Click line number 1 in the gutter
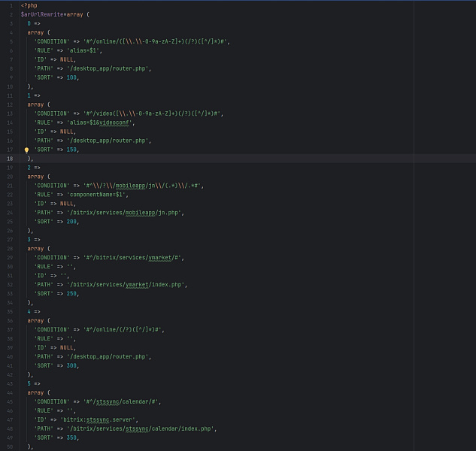 click(10, 5)
